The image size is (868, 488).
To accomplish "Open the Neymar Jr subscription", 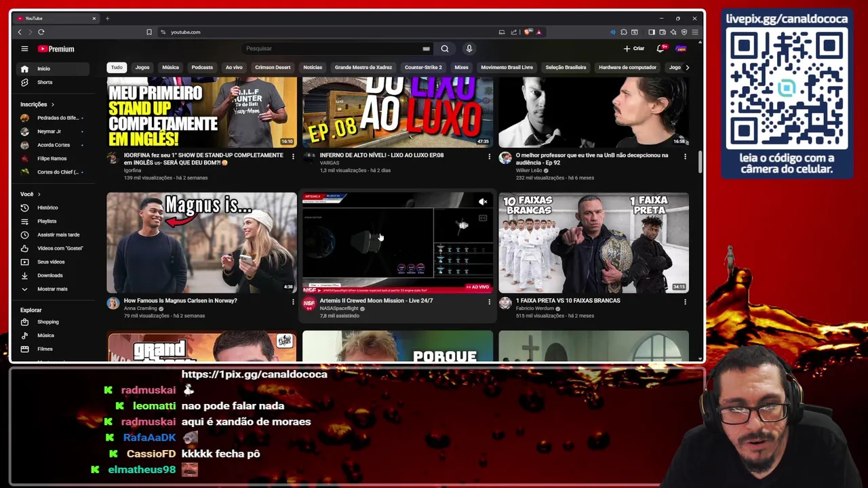I will coord(53,131).
